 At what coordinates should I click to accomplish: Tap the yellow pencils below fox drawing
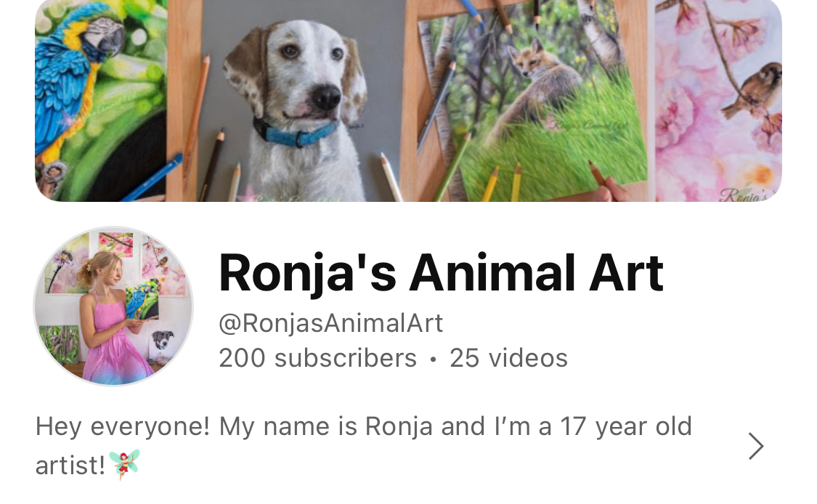(x=502, y=183)
